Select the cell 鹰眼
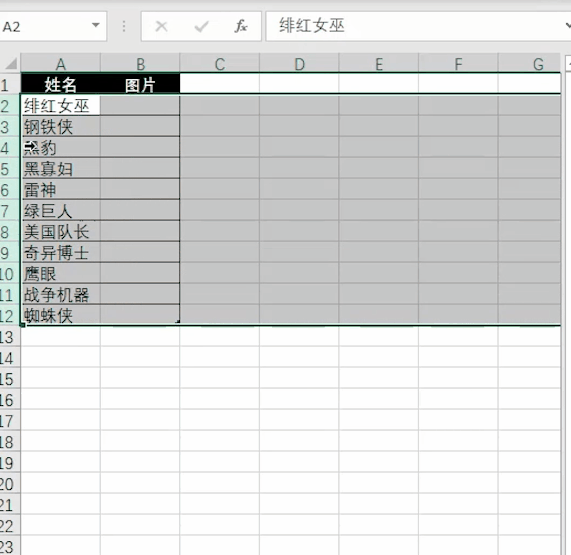 coord(60,273)
